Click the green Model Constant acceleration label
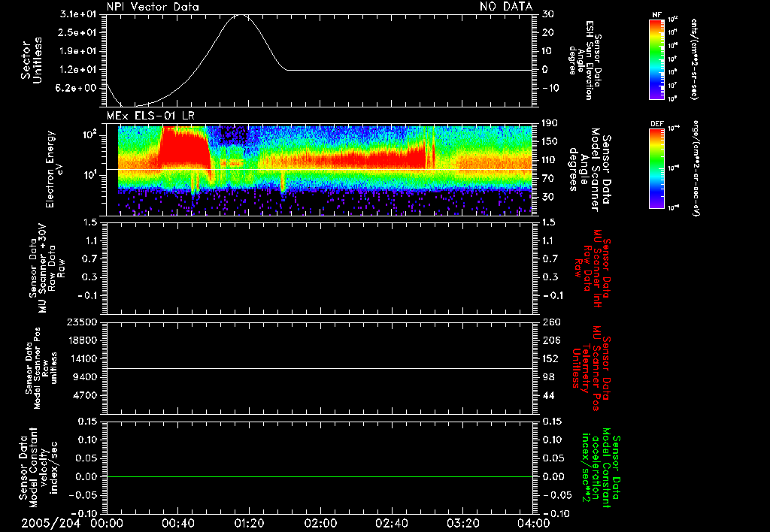This screenshot has height=532, width=770. (x=600, y=468)
